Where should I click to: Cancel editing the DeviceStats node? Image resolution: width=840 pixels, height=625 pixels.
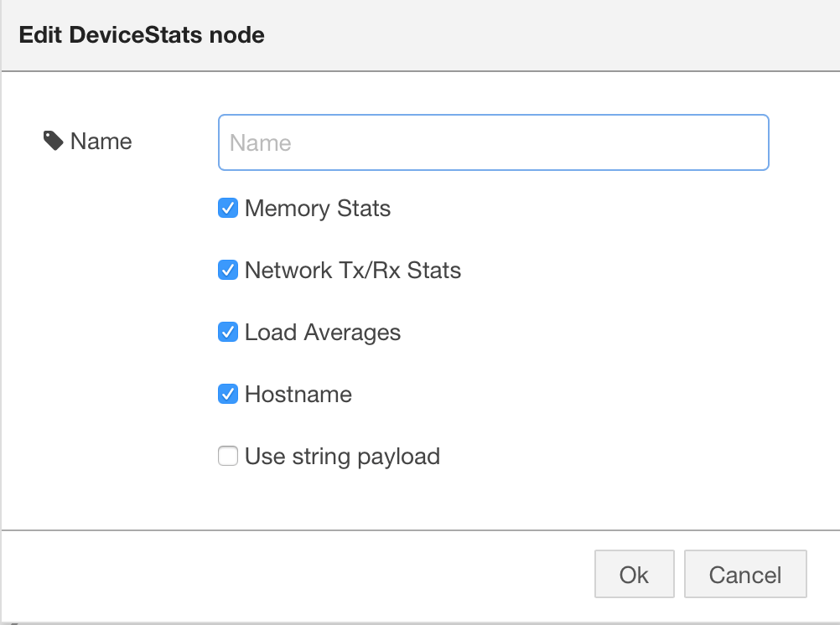[744, 574]
